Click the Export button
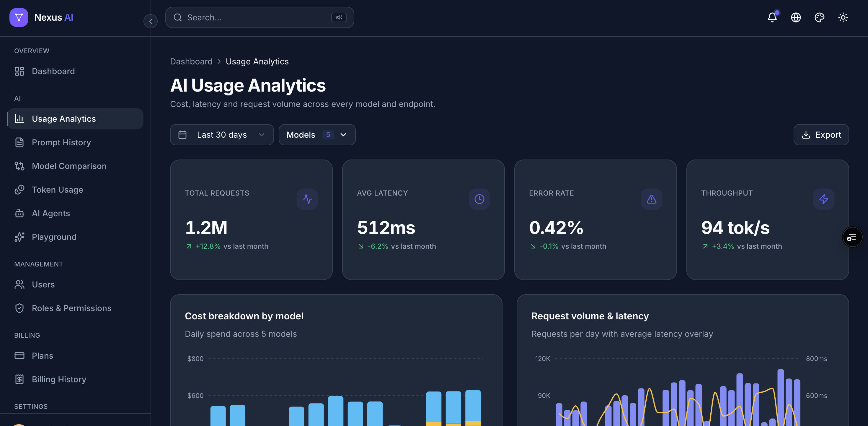Image resolution: width=868 pixels, height=426 pixels. (x=821, y=135)
